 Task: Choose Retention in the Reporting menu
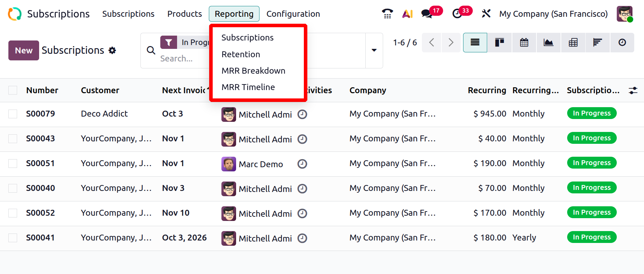pyautogui.click(x=241, y=54)
